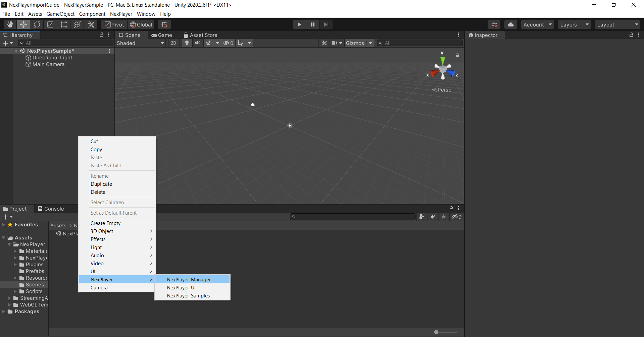
Task: Select the Rotate tool
Action: click(x=37, y=24)
